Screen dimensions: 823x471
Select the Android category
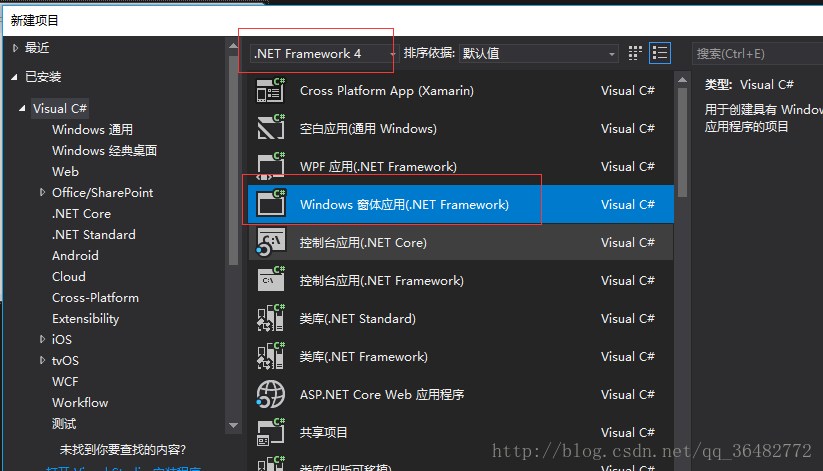click(75, 255)
